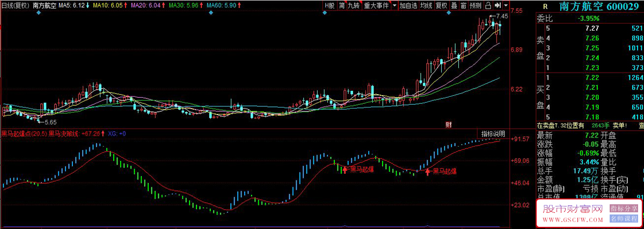Click sell volume 1011

coord(634,48)
